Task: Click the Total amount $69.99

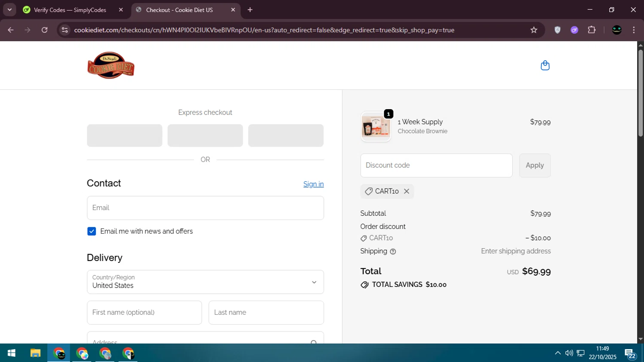Action: pos(536,271)
